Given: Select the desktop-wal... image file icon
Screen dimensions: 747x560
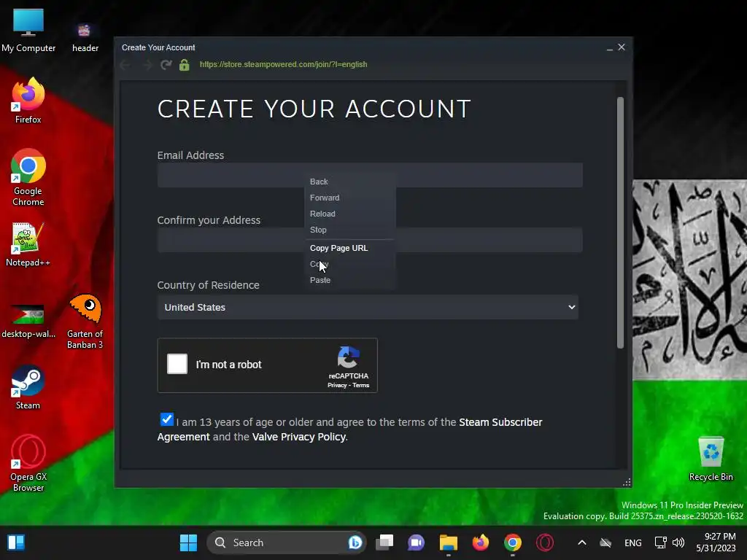Looking at the screenshot, I should click(28, 321).
